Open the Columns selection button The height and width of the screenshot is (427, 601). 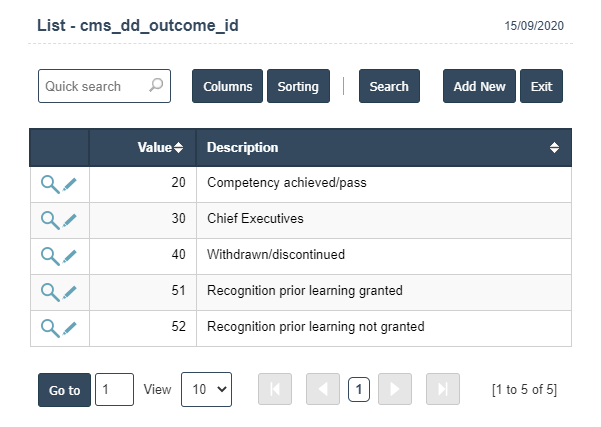click(x=227, y=86)
